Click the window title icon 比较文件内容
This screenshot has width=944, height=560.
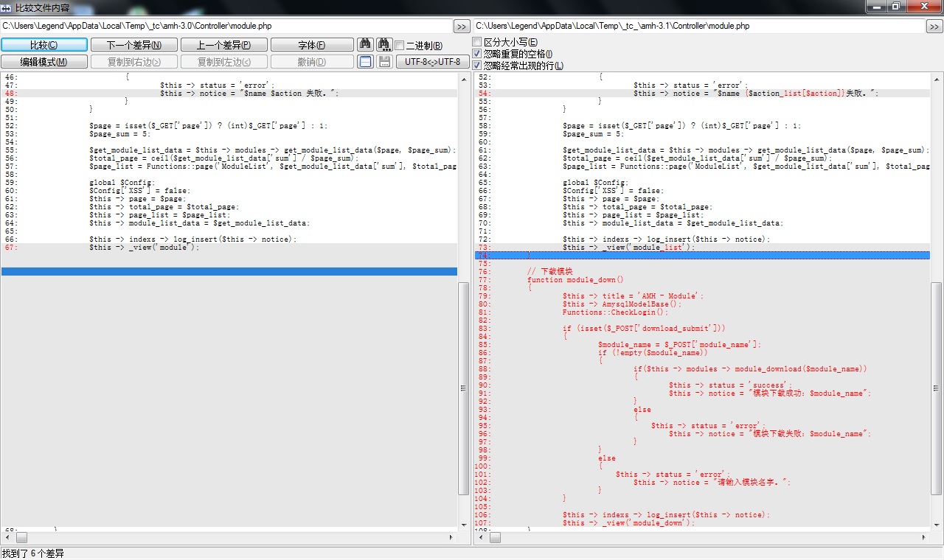pyautogui.click(x=7, y=7)
